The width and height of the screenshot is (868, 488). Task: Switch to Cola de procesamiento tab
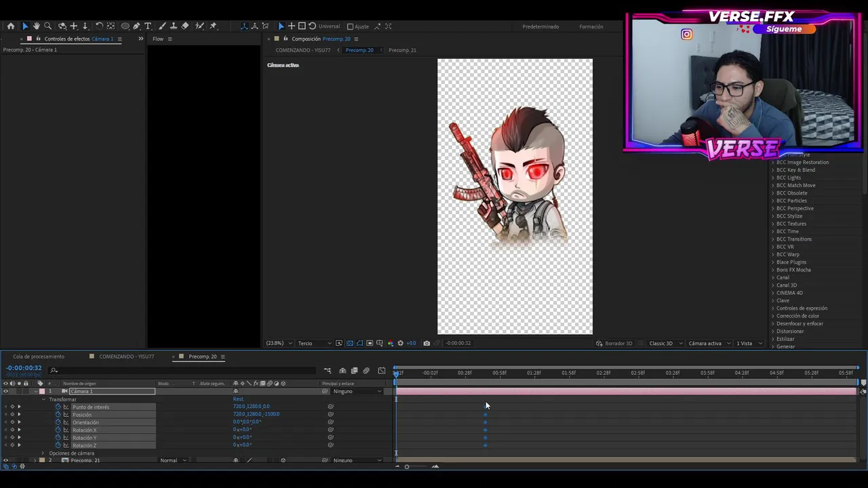click(x=39, y=357)
